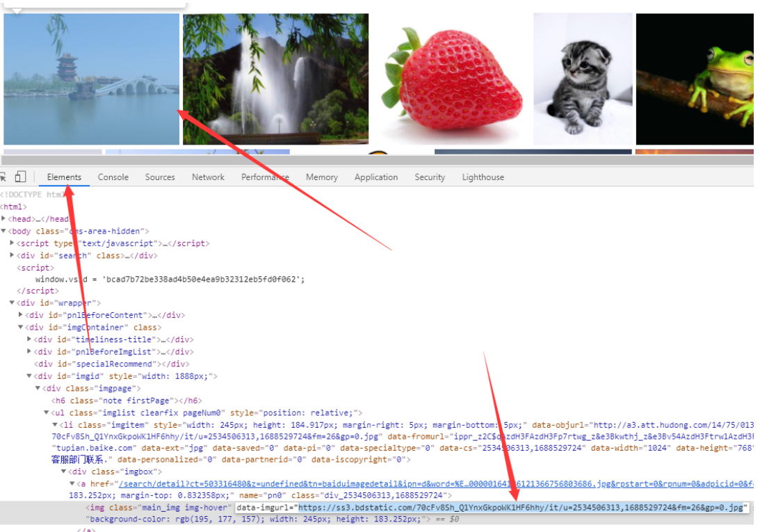Click the green frog thumbnail

point(695,79)
